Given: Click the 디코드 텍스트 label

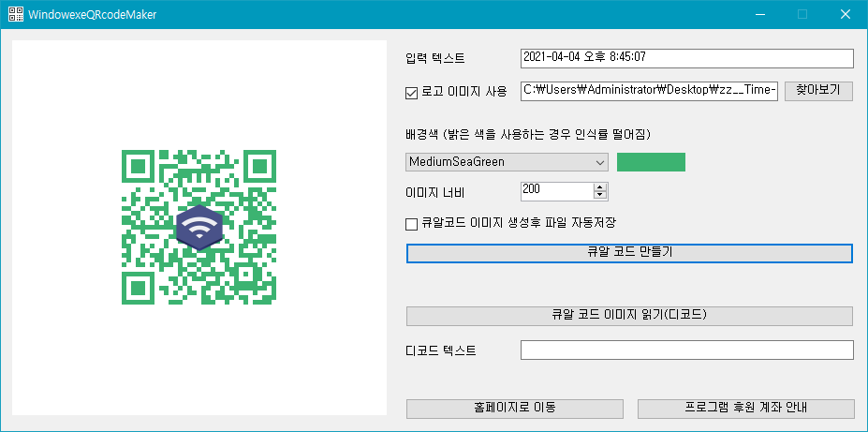Looking at the screenshot, I should (441, 350).
